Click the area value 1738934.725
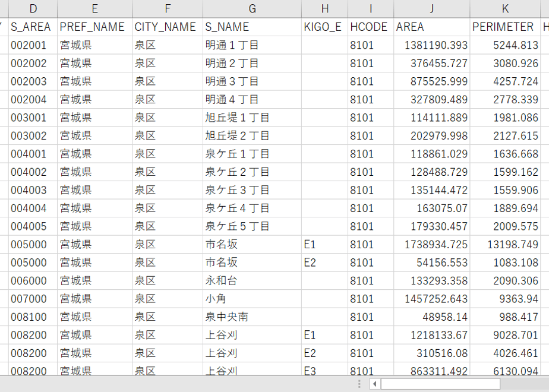 click(432, 244)
